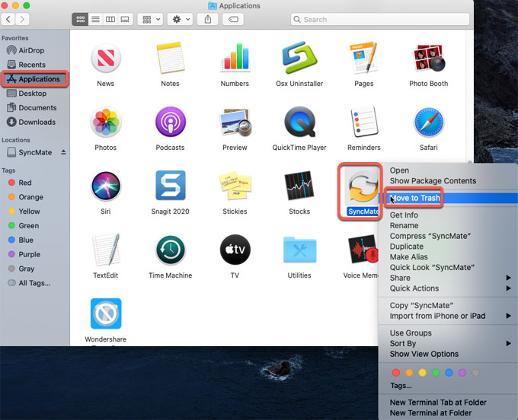Select the Photo Booth app icon
The width and height of the screenshot is (518, 420).
(429, 58)
